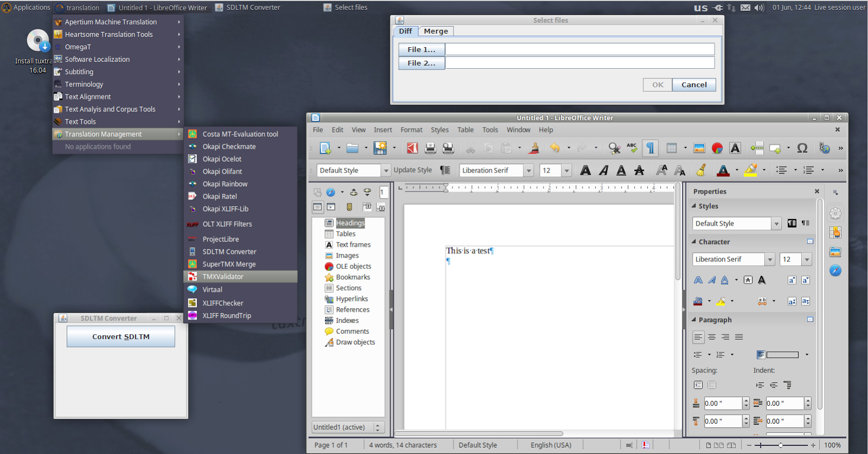Open the Table menu in Writer
868x454 pixels.
465,130
